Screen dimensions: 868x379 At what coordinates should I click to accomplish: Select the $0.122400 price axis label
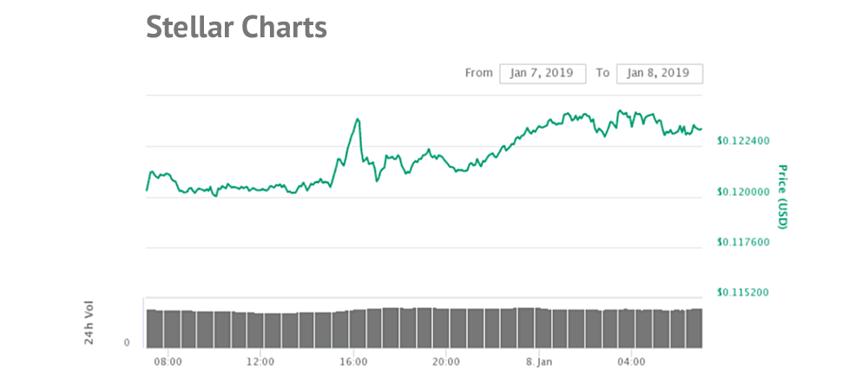(741, 140)
